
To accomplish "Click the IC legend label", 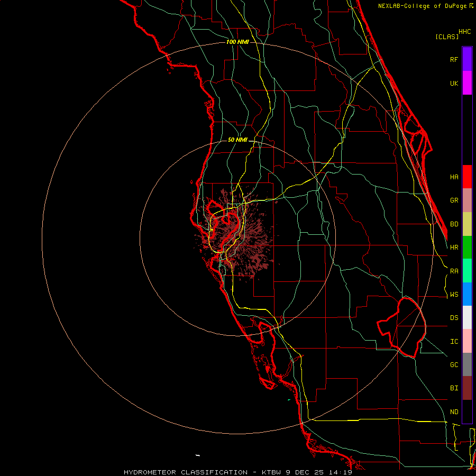I will pos(454,341).
